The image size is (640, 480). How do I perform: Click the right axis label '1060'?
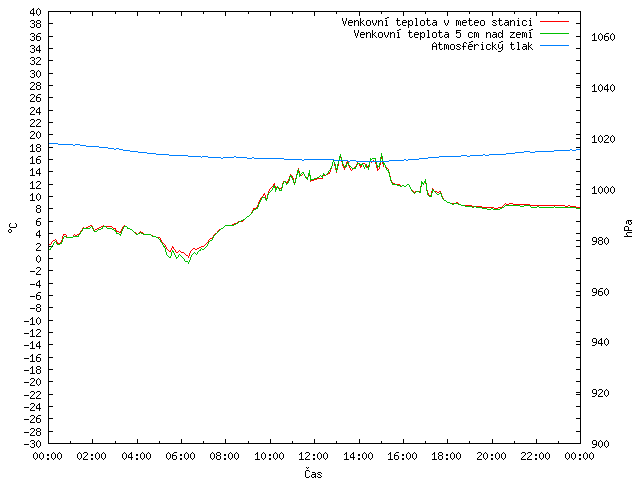click(x=603, y=38)
